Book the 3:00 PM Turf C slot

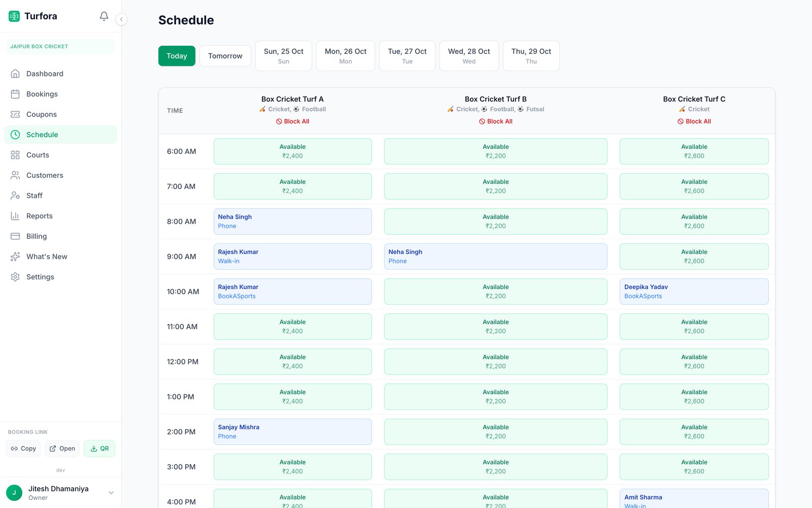694,467
